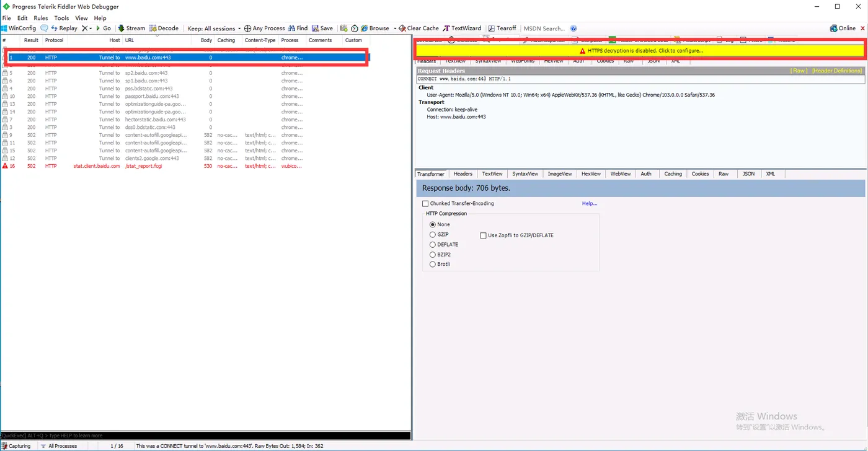Viewport: 868px width, 451px height.
Task: Open the Remove (X) dropdown arrow
Action: tap(91, 28)
